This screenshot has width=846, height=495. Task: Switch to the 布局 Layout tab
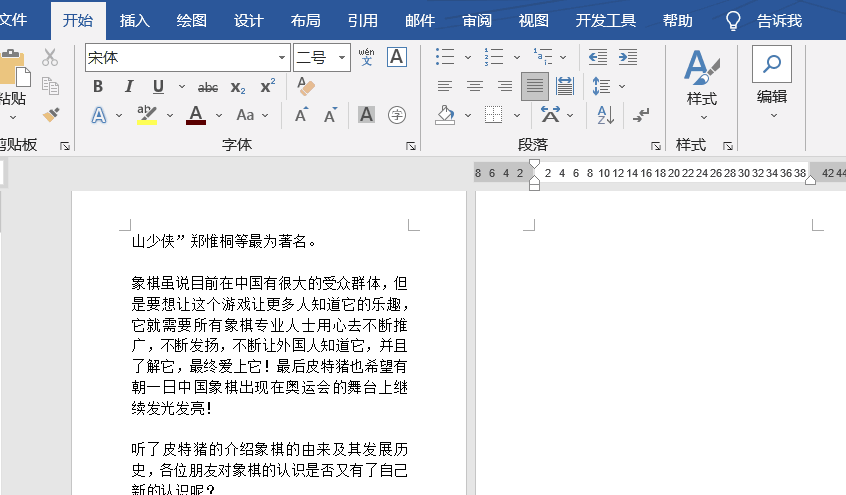[305, 21]
